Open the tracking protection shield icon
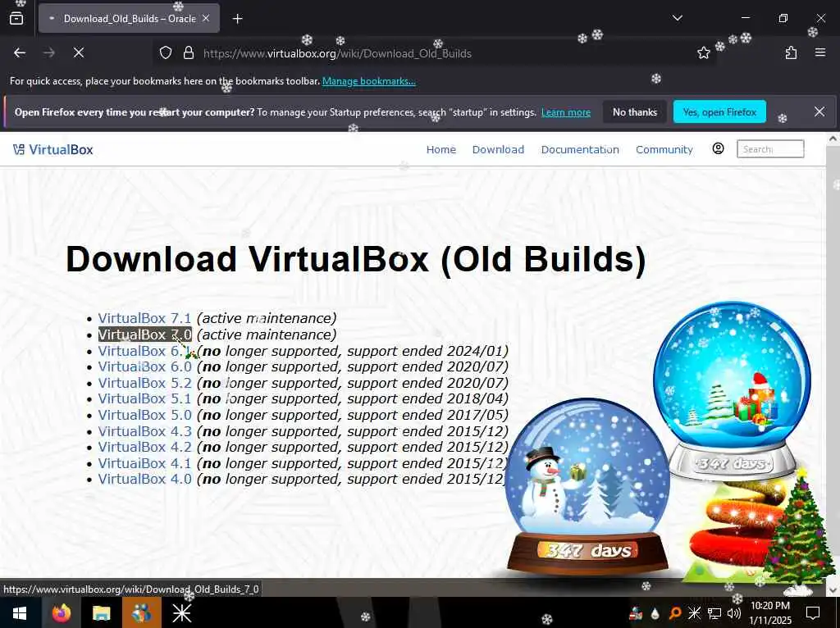 [166, 53]
